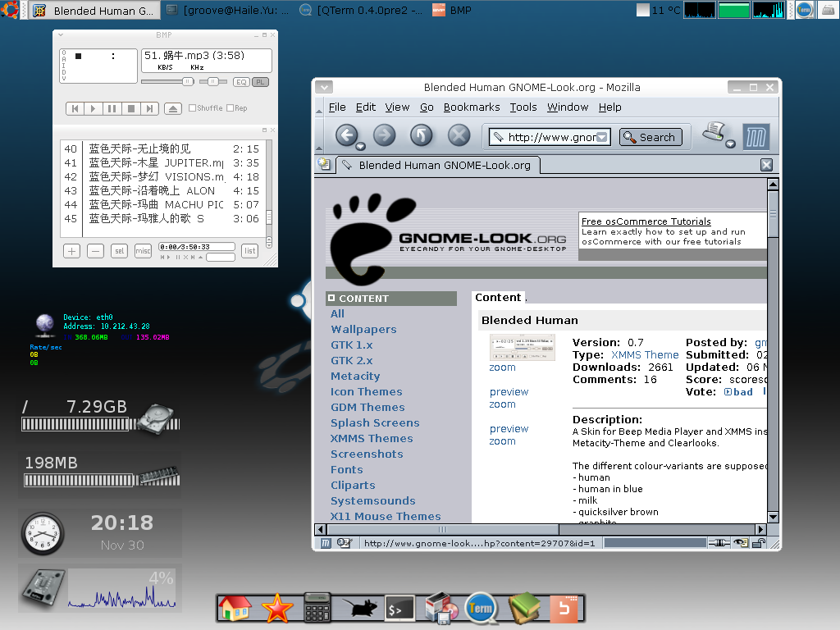Enable Shuffle in BMP player
Screen dimensions: 840x630
coord(205,108)
